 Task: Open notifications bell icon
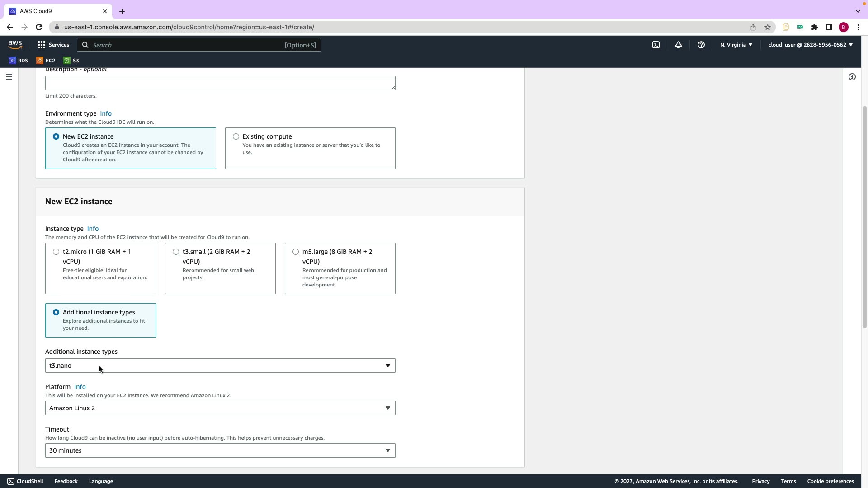point(679,45)
